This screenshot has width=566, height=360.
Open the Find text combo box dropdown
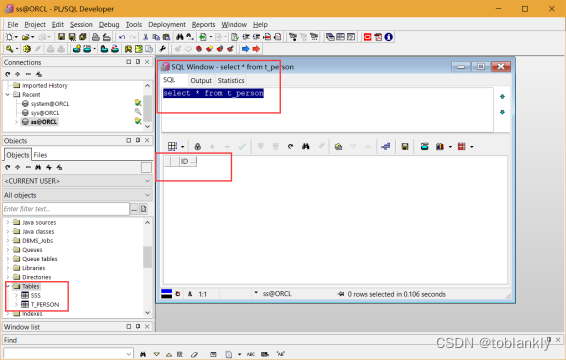129,354
